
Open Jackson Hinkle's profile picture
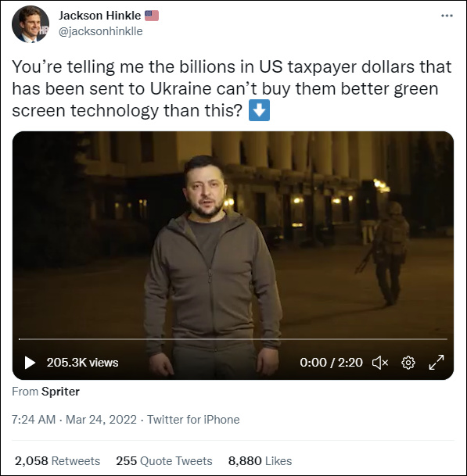coord(31,23)
